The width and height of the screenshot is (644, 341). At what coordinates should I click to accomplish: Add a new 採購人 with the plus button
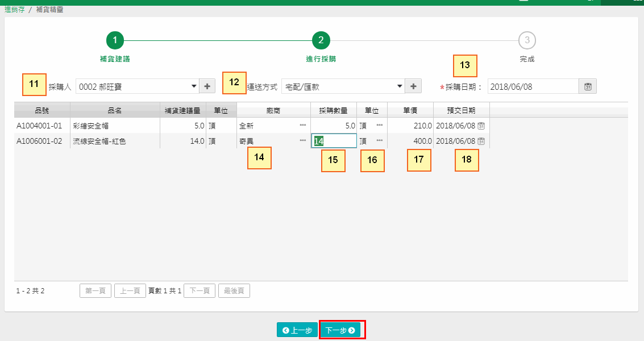click(207, 86)
